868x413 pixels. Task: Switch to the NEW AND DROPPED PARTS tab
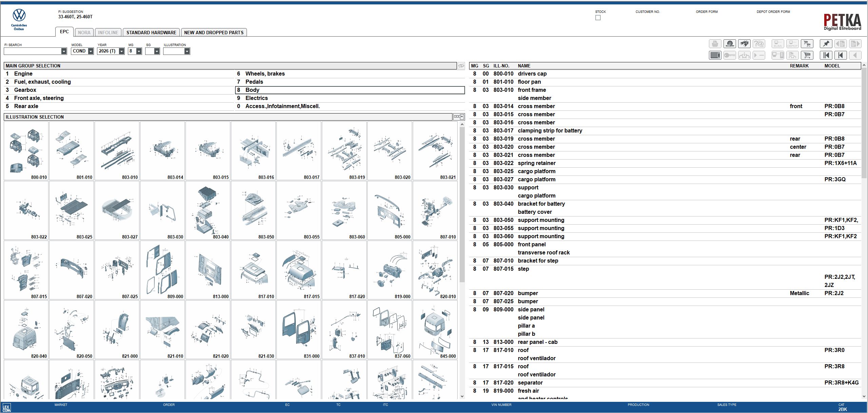(214, 32)
